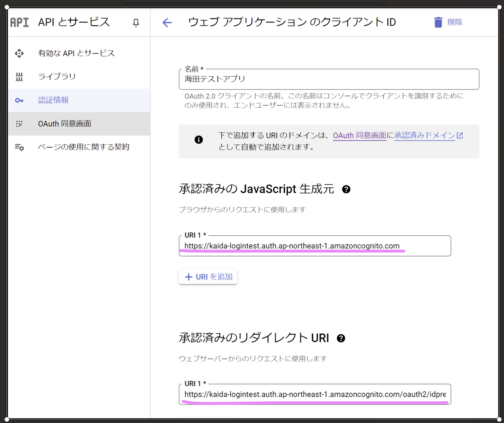The width and height of the screenshot is (504, 423).
Task: Follow the OAuth 同意画面 hyperlink in notice
Action: pos(359,136)
